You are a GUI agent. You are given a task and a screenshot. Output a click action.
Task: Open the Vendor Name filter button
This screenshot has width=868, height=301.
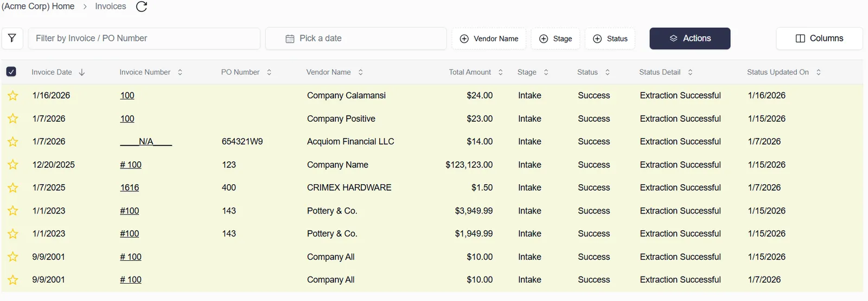(489, 39)
